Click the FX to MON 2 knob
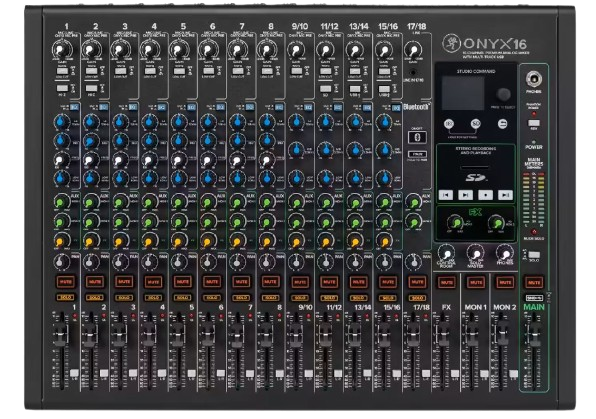596x419 pixels. [x=496, y=223]
